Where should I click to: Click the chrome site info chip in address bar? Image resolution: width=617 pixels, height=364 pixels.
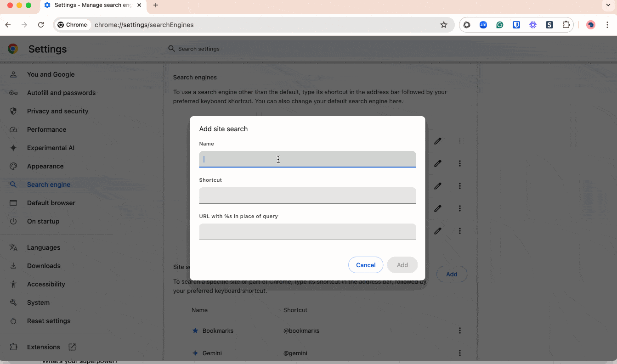coord(73,25)
